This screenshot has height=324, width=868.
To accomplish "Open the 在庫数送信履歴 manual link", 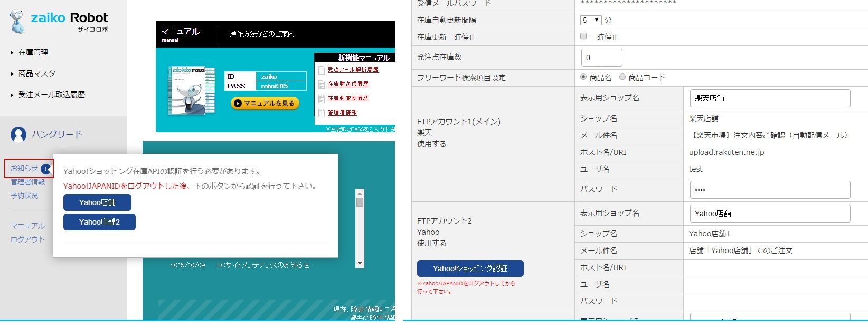I will pos(348,84).
